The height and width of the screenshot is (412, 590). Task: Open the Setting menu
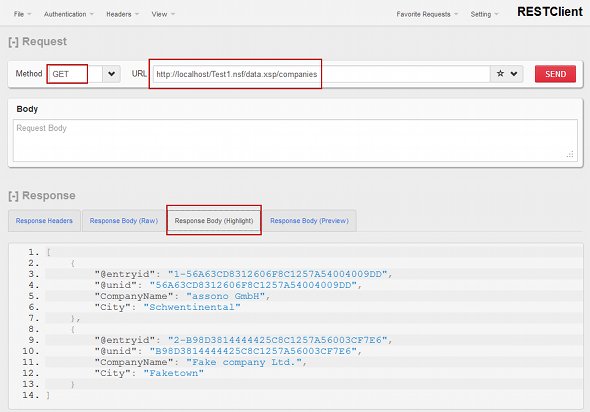[484, 14]
